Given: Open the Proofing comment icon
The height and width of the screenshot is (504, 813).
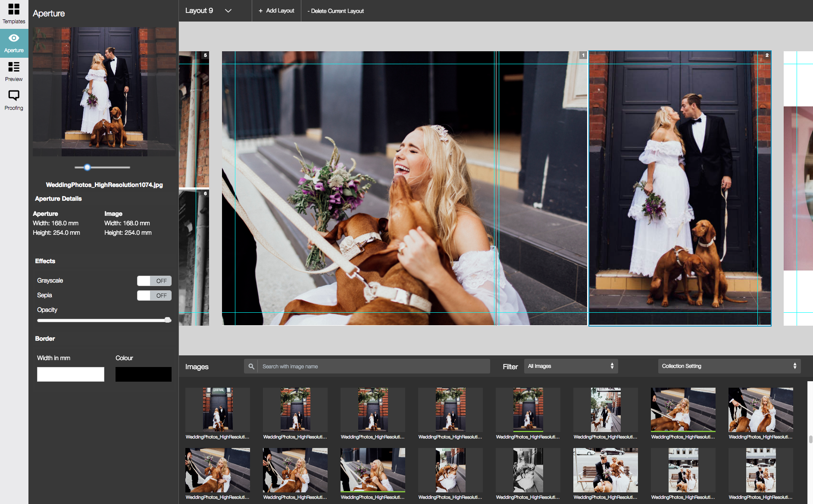Looking at the screenshot, I should pyautogui.click(x=14, y=96).
